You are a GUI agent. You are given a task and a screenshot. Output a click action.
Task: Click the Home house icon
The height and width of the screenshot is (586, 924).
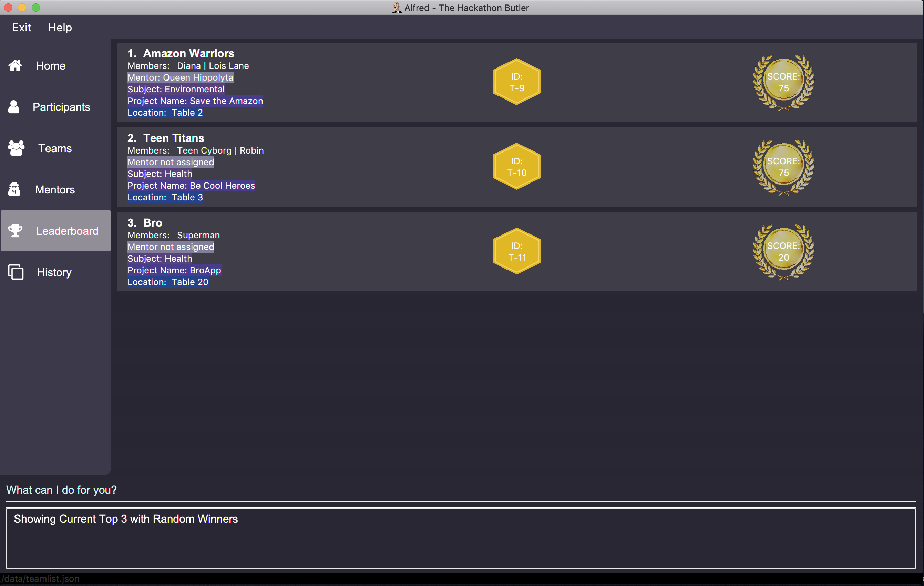point(16,65)
